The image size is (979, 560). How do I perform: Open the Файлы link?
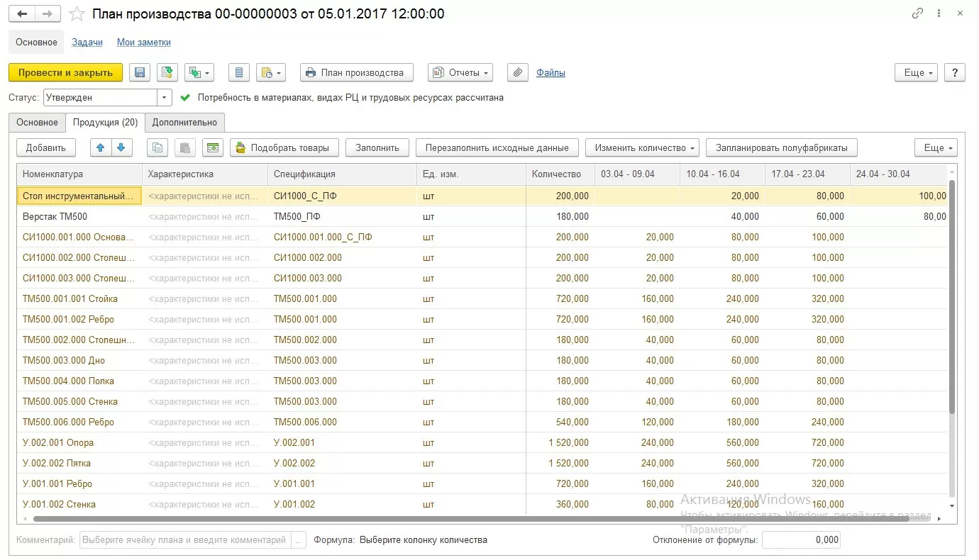(x=551, y=72)
